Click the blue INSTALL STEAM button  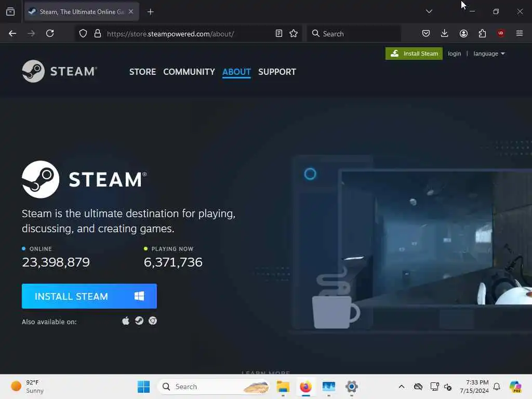[x=89, y=296]
